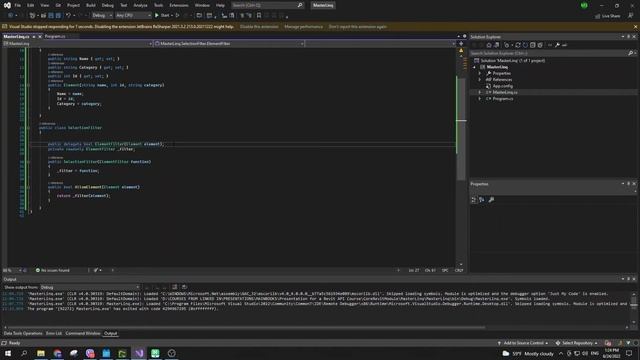Screen dimensions: 640x360
Task: Click the search magnifier in the title search box
Action: [x=300, y=5]
